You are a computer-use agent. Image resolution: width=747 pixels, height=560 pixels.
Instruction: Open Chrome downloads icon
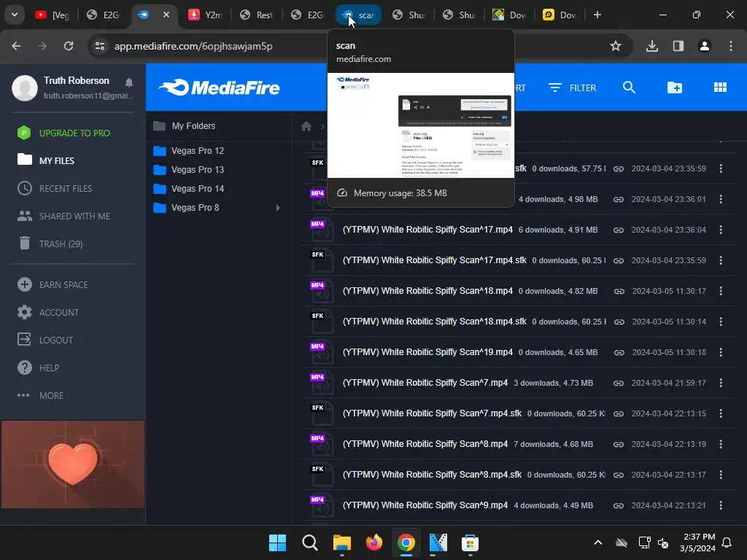pos(652,46)
